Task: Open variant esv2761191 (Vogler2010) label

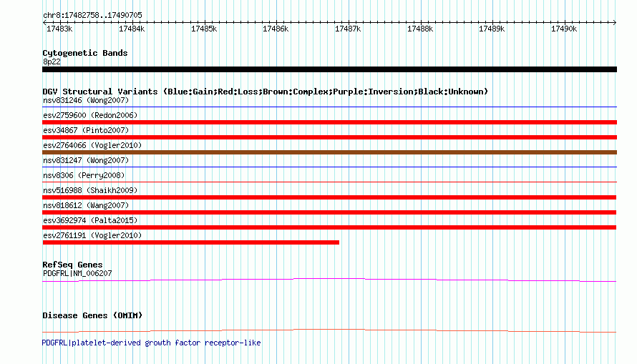Action: pyautogui.click(x=92, y=235)
